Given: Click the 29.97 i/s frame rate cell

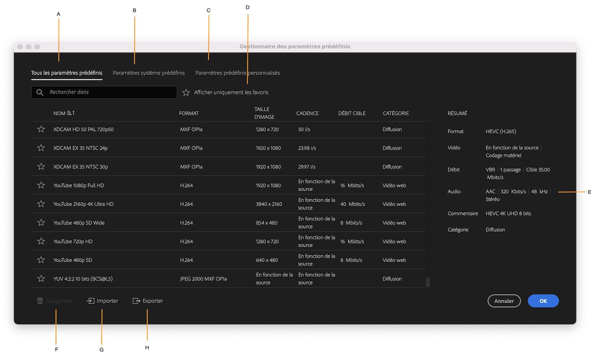Looking at the screenshot, I should [x=307, y=167].
